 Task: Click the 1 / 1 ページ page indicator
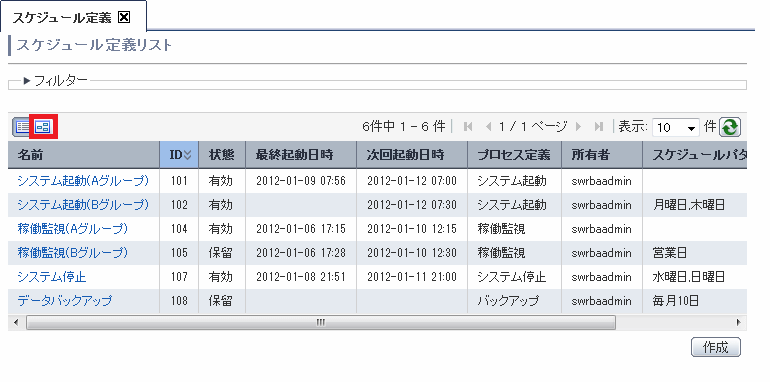coord(533,127)
